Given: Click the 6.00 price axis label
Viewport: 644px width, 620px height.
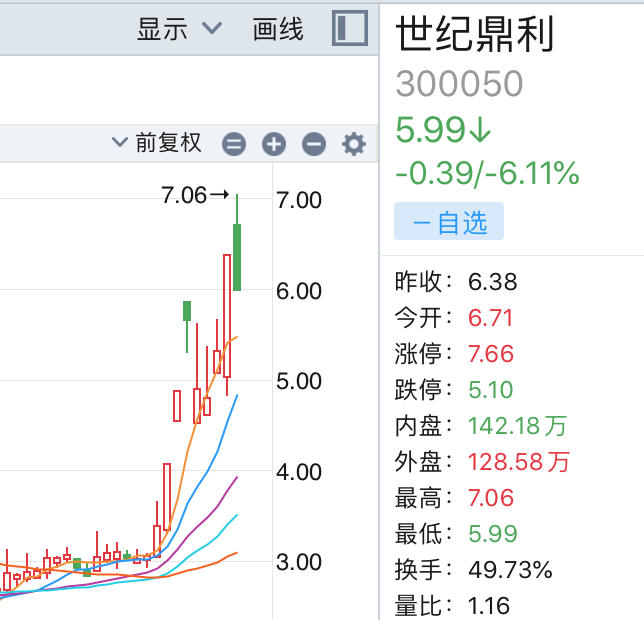Looking at the screenshot, I should 299,291.
